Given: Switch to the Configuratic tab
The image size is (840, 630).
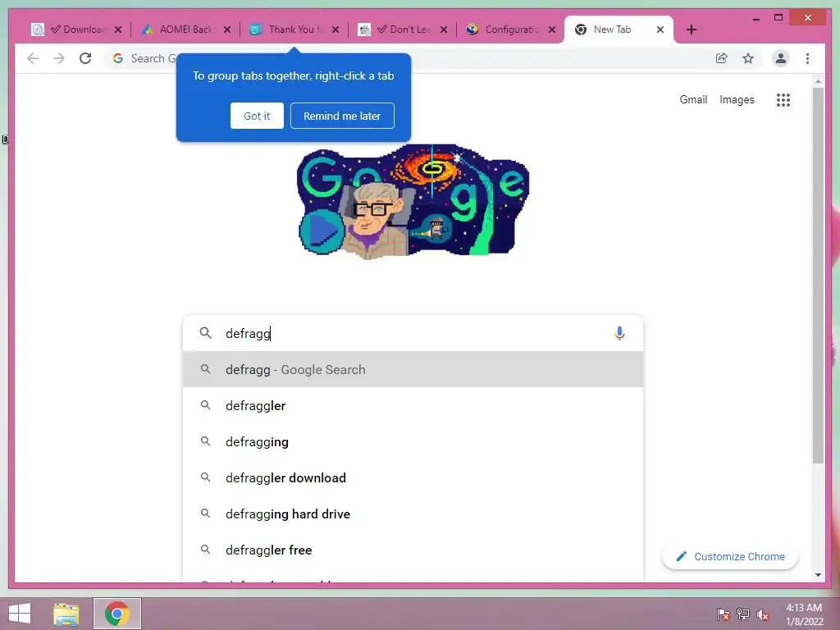Looking at the screenshot, I should tap(510, 30).
